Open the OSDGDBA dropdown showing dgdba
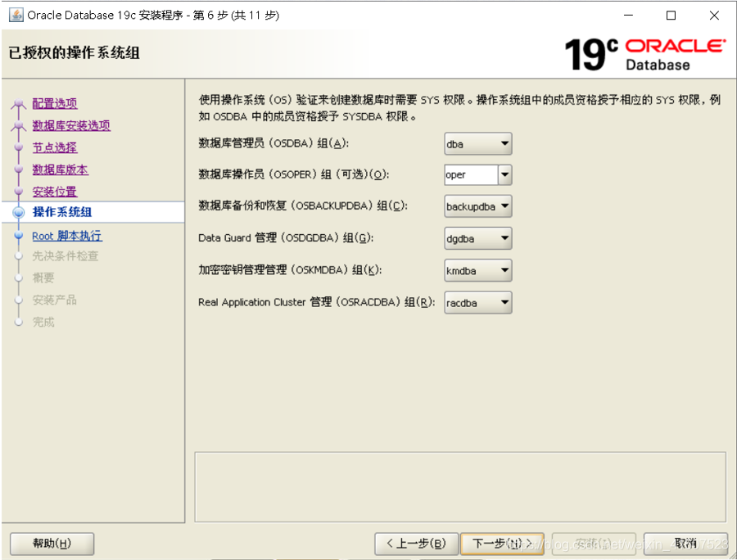This screenshot has width=737, height=560. (478, 238)
